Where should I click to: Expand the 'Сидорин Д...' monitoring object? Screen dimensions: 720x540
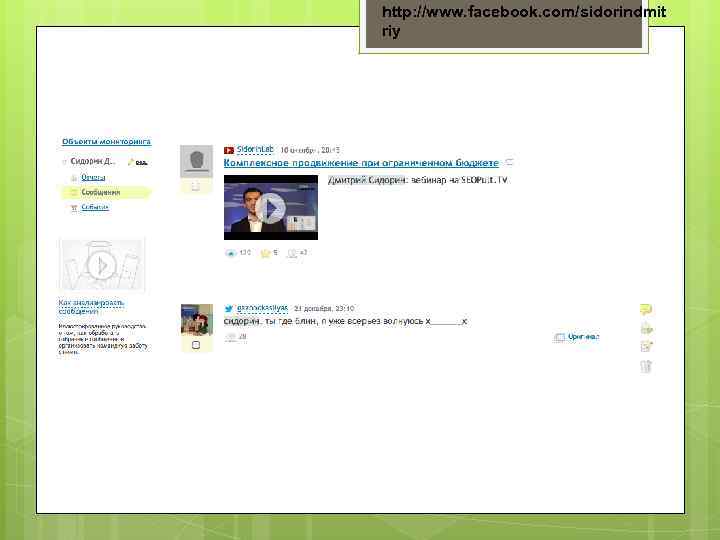pos(64,162)
